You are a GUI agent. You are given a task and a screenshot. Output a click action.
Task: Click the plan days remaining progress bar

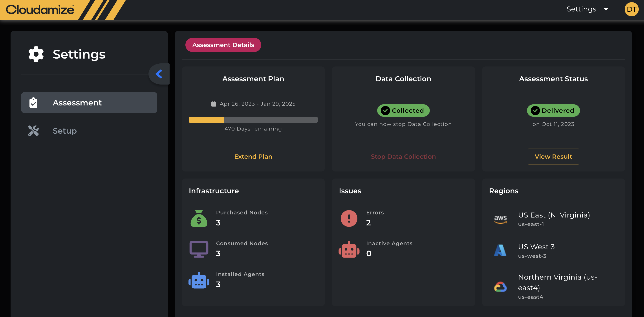pyautogui.click(x=253, y=120)
